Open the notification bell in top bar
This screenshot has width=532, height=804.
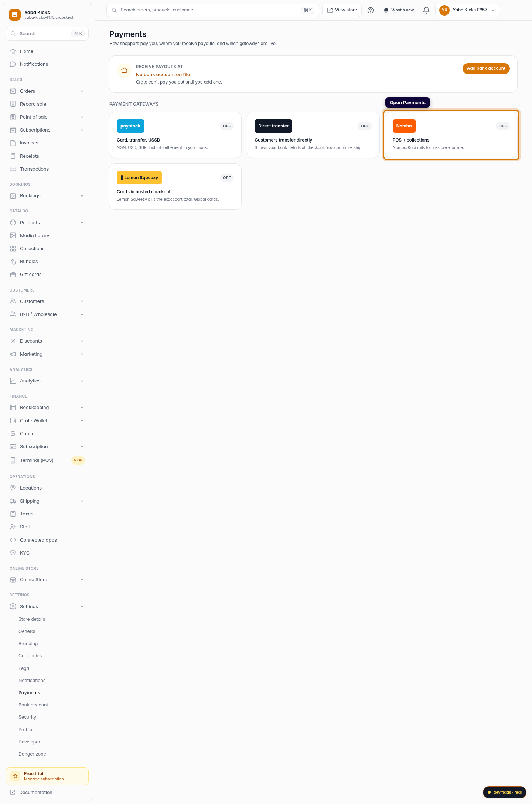click(426, 10)
